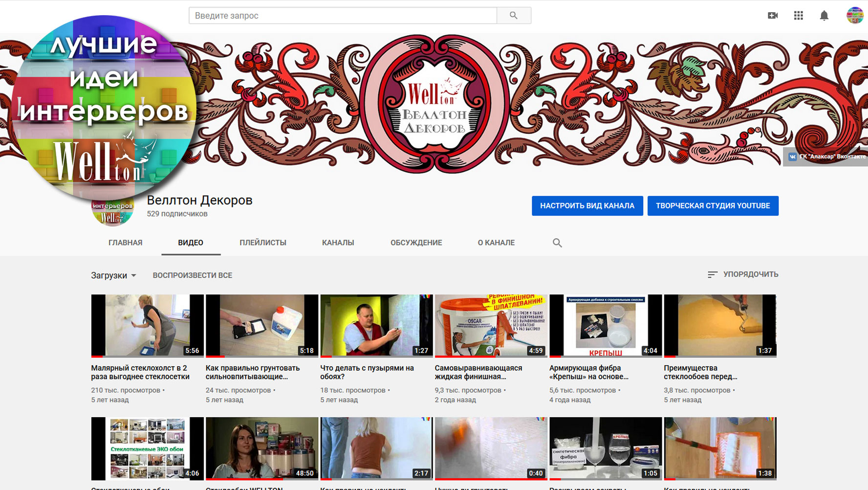The width and height of the screenshot is (868, 490).
Task: Click the УПОРЯДОЧИТЬ sort button
Action: point(743,275)
